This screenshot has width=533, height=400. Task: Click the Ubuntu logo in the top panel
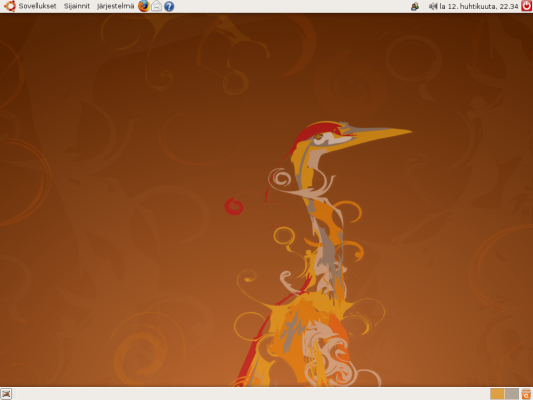click(x=10, y=6)
